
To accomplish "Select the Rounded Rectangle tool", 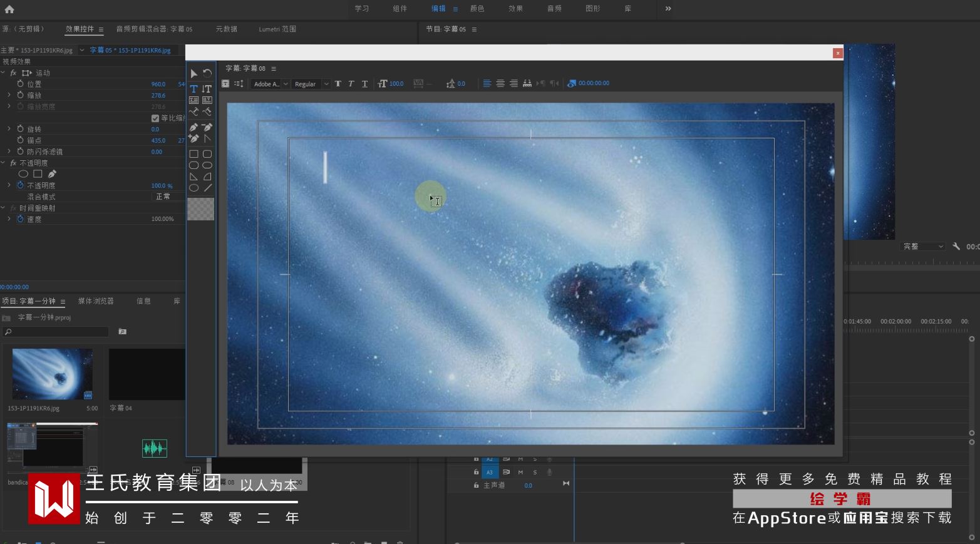I will 207,165.
